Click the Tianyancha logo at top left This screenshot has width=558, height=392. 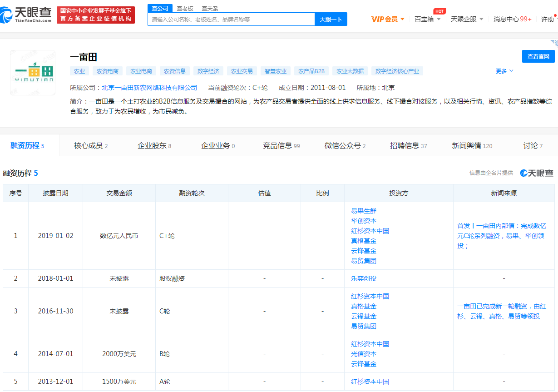[26, 15]
